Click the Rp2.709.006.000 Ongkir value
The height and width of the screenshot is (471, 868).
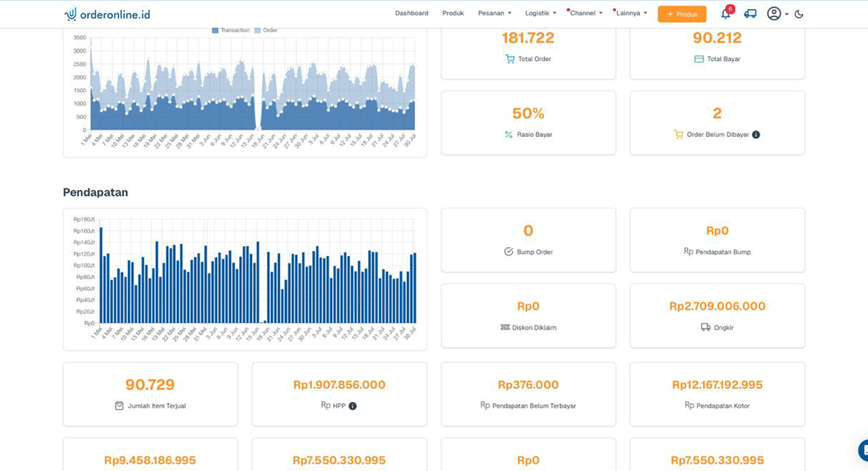[x=717, y=307]
